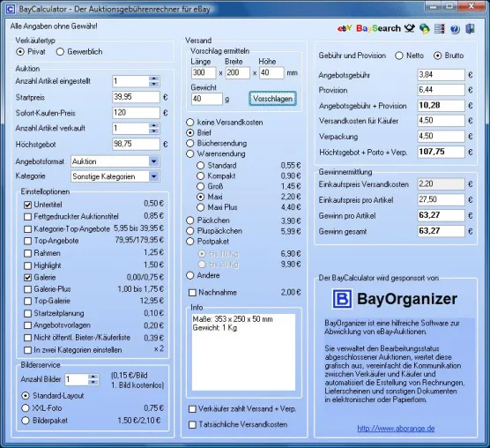Click the Deutsche Post horn icon
This screenshot has height=448, width=490.
[410, 29]
